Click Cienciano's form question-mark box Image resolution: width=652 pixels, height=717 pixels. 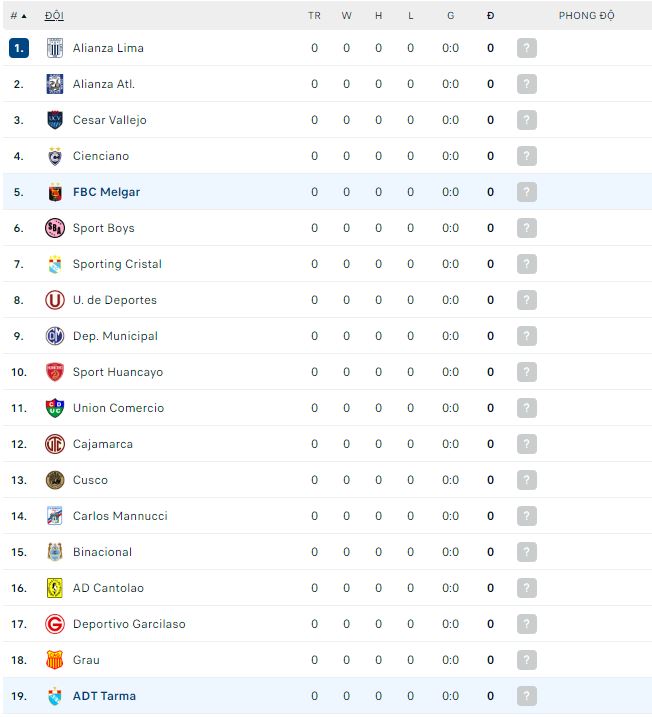[527, 156]
